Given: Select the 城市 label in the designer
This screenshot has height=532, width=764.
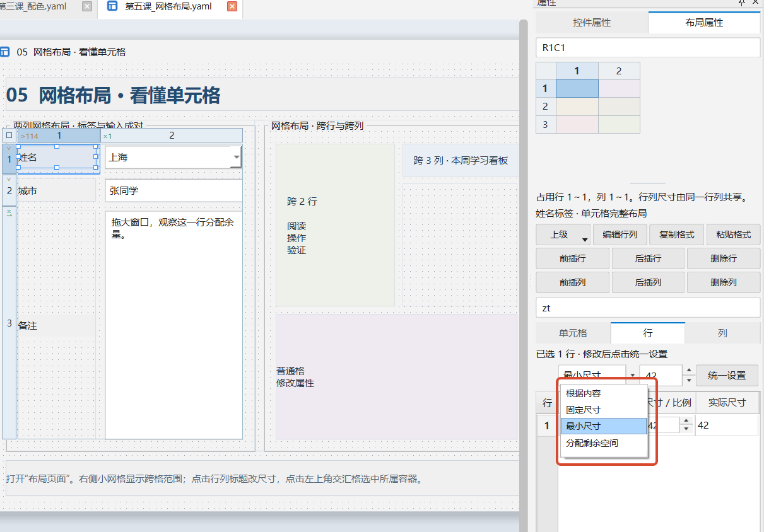Looking at the screenshot, I should 57,190.
